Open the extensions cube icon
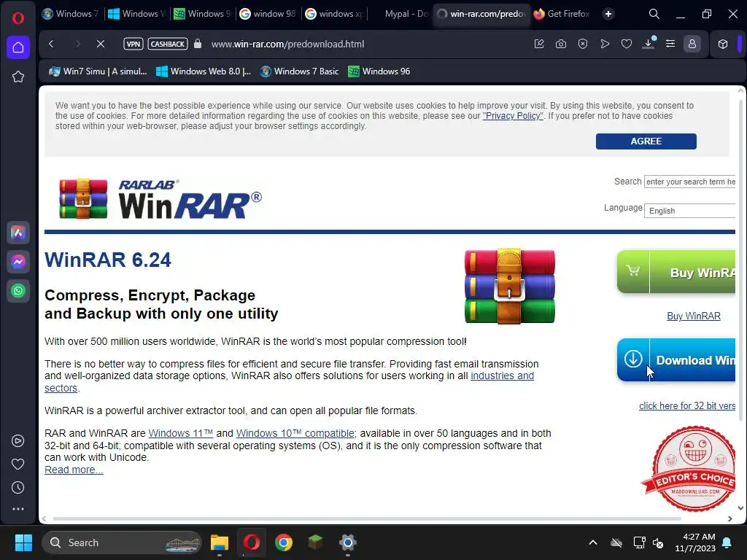747x560 pixels. point(723,44)
